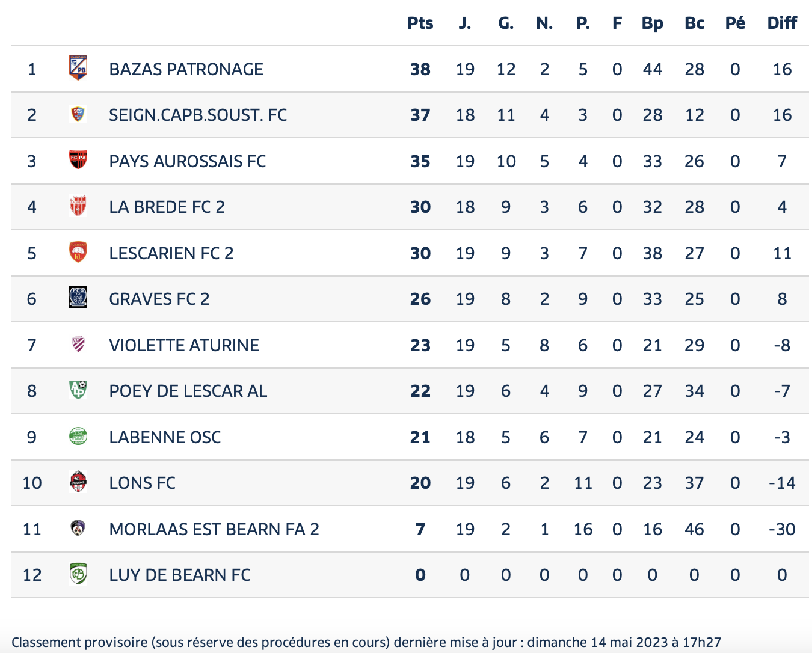The height and width of the screenshot is (653, 812).
Task: Select the Lescarien FC 2 club badge
Action: pyautogui.click(x=78, y=252)
